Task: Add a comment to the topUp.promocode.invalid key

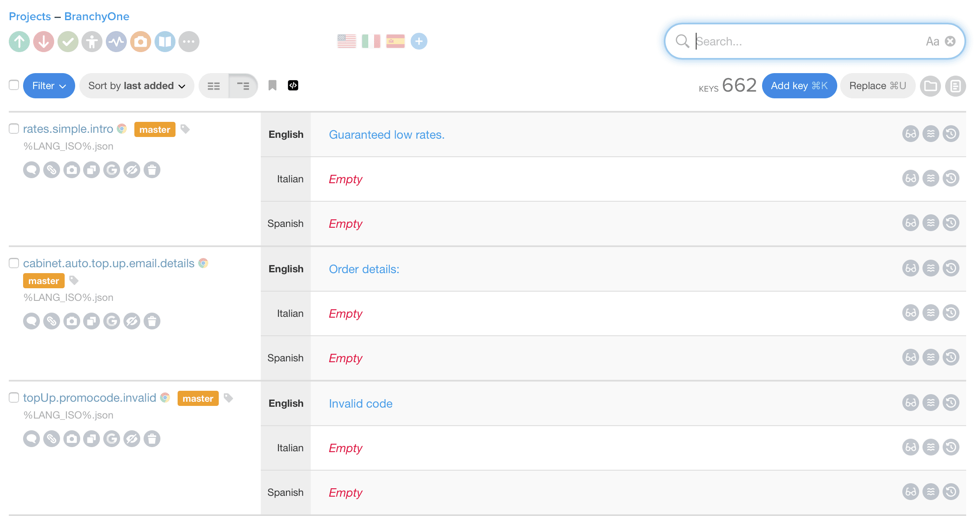Action: click(x=31, y=439)
